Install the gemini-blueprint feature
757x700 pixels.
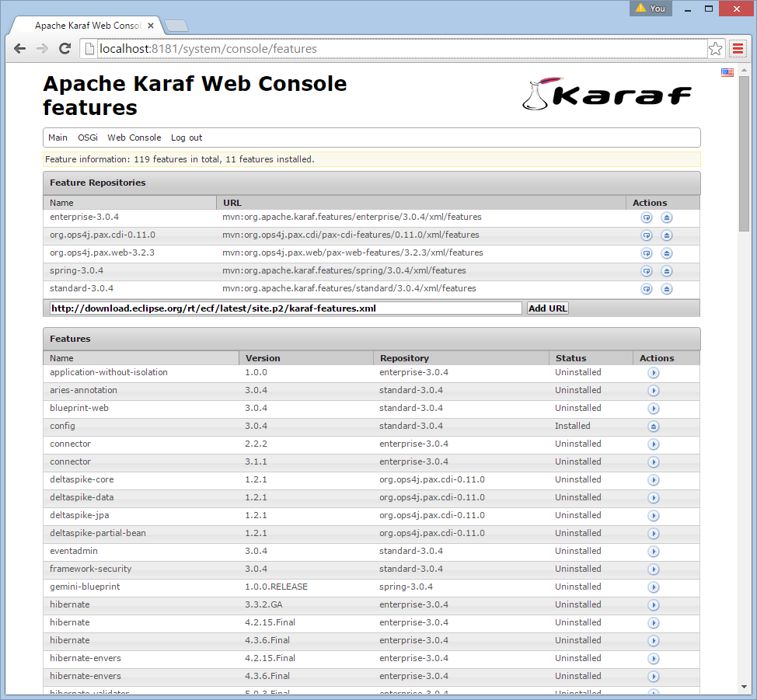click(x=653, y=587)
